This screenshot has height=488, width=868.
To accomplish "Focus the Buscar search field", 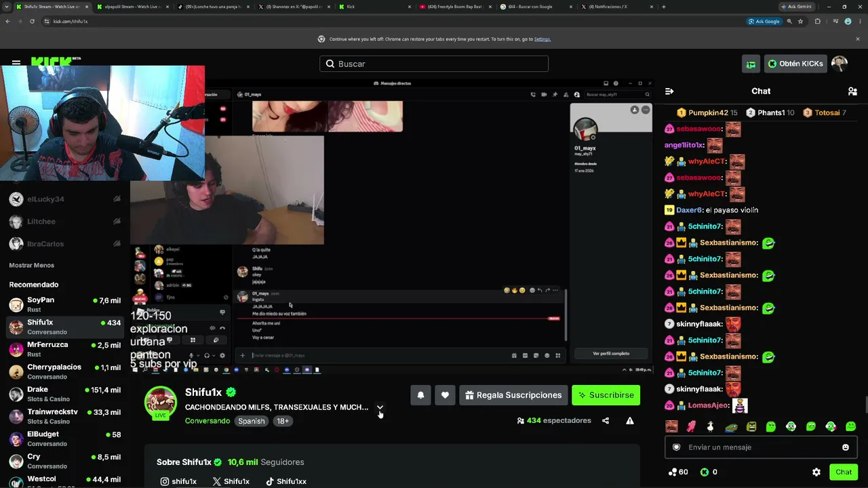I will [434, 64].
